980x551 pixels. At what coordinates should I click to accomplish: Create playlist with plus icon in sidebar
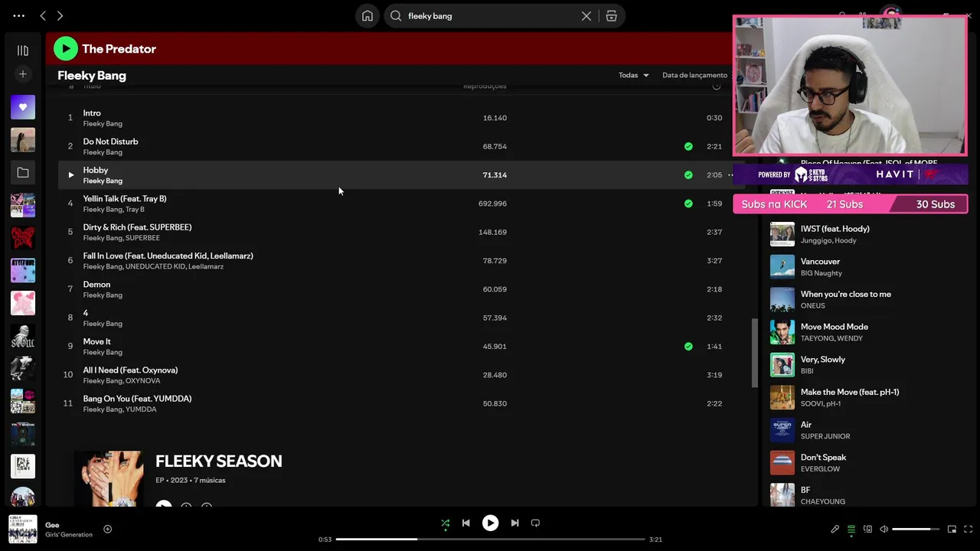coord(23,74)
